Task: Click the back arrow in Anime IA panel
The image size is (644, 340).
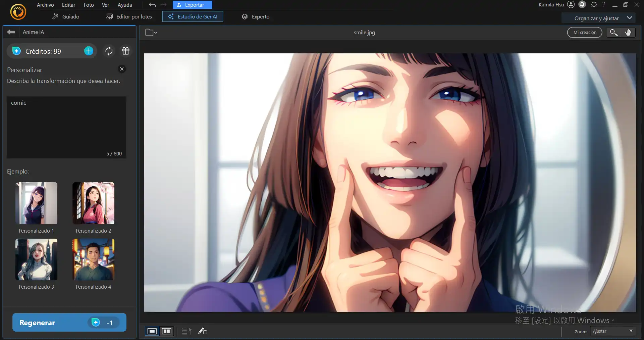Action: [x=11, y=32]
